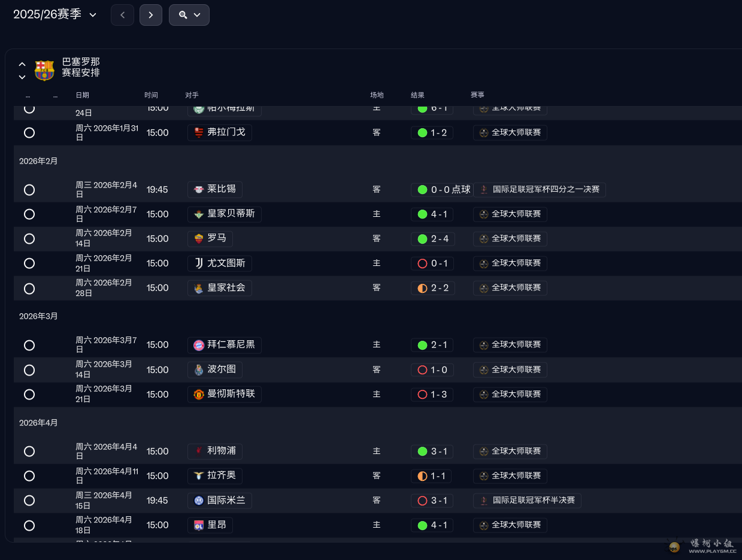
Task: Click the Barcelona club crest
Action: [44, 69]
